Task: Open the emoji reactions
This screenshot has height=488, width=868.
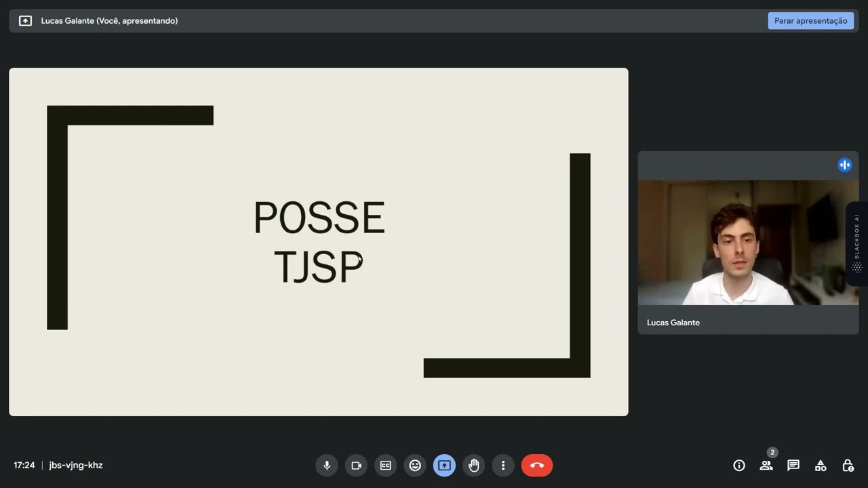Action: (415, 466)
